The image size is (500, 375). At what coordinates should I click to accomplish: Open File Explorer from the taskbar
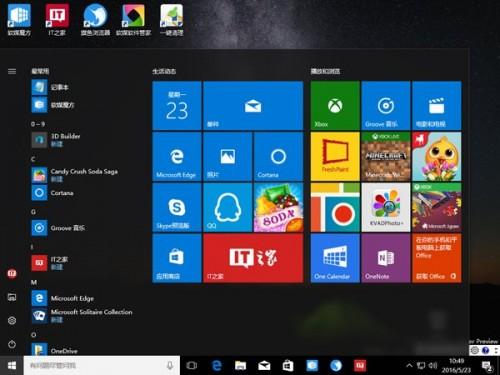(240, 365)
